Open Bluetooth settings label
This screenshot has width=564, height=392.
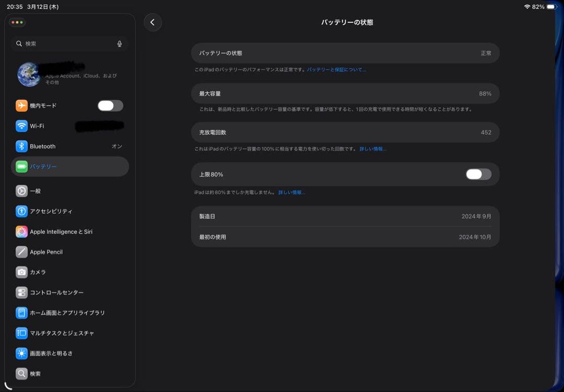coord(43,146)
